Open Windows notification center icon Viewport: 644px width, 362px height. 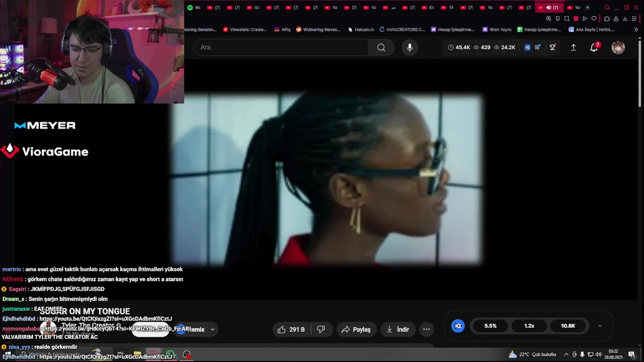(x=631, y=354)
